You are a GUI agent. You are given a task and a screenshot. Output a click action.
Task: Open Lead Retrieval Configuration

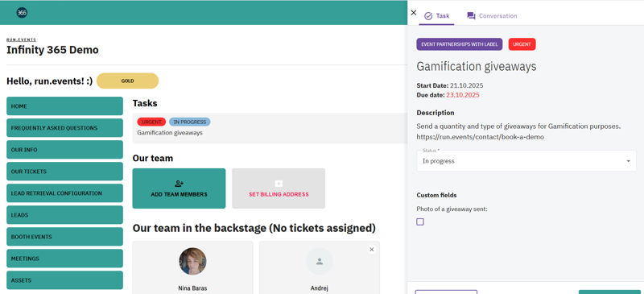pyautogui.click(x=65, y=193)
